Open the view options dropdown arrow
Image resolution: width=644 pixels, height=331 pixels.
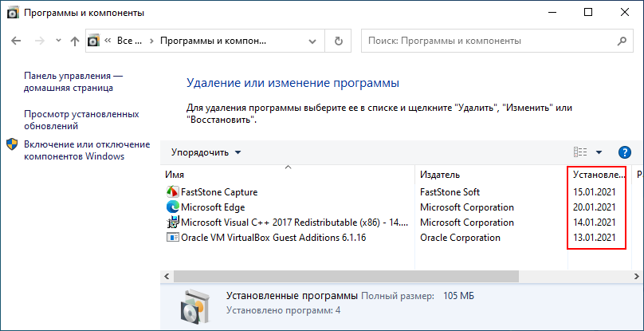pyautogui.click(x=599, y=152)
